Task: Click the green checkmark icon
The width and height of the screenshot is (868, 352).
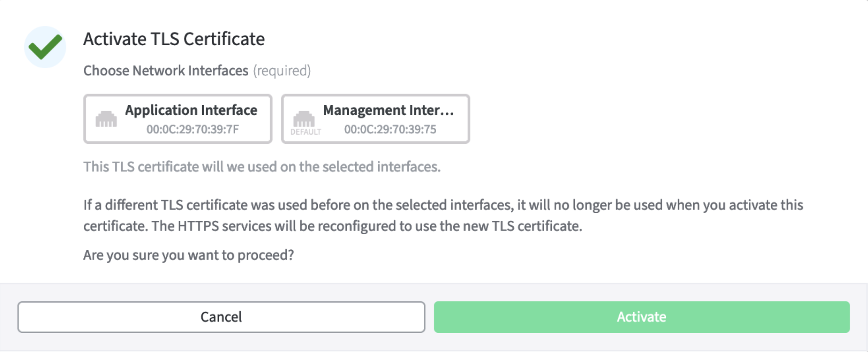Action: tap(45, 47)
